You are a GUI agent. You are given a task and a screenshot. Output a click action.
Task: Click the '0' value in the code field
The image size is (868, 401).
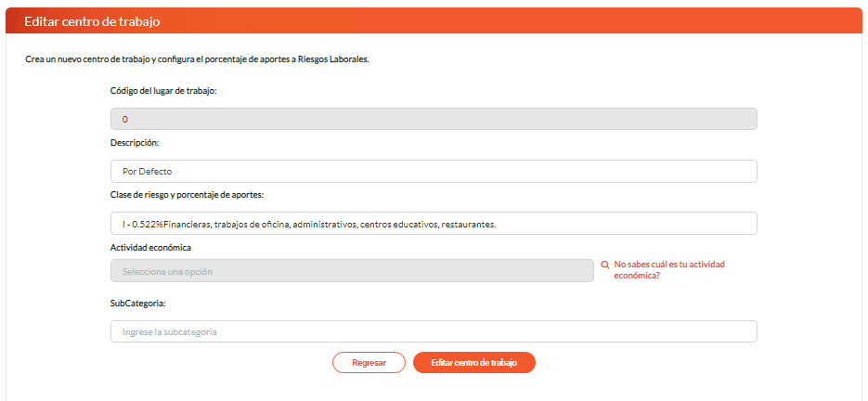(125, 120)
